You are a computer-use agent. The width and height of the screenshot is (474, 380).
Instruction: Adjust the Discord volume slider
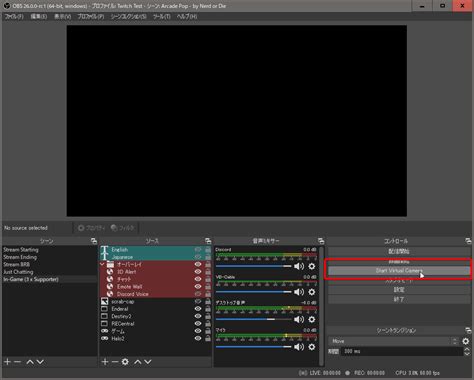[254, 266]
